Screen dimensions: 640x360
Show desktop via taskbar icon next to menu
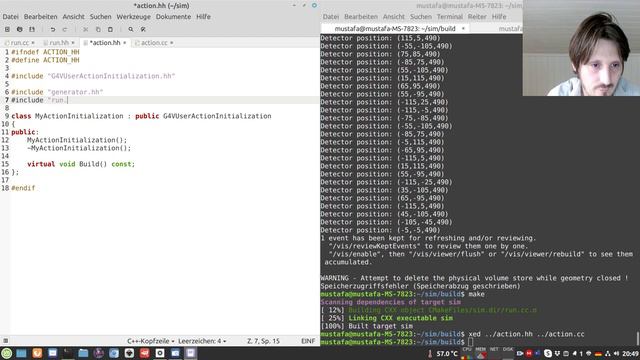coord(21,353)
